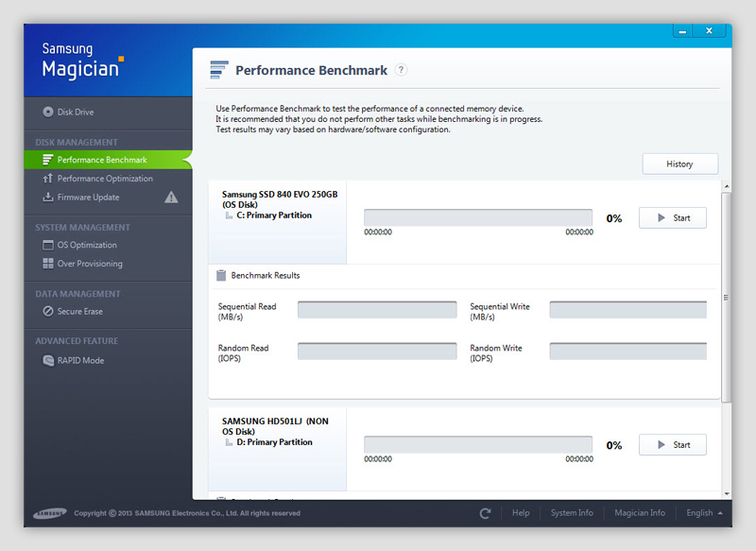756x551 pixels.
Task: Click the Secure Erase circle-slash icon
Action: [48, 311]
